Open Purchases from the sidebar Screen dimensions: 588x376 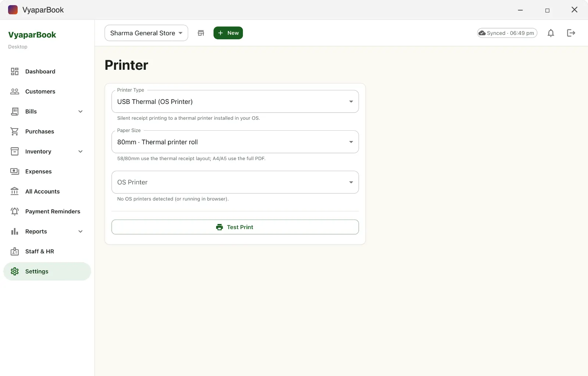point(47,131)
